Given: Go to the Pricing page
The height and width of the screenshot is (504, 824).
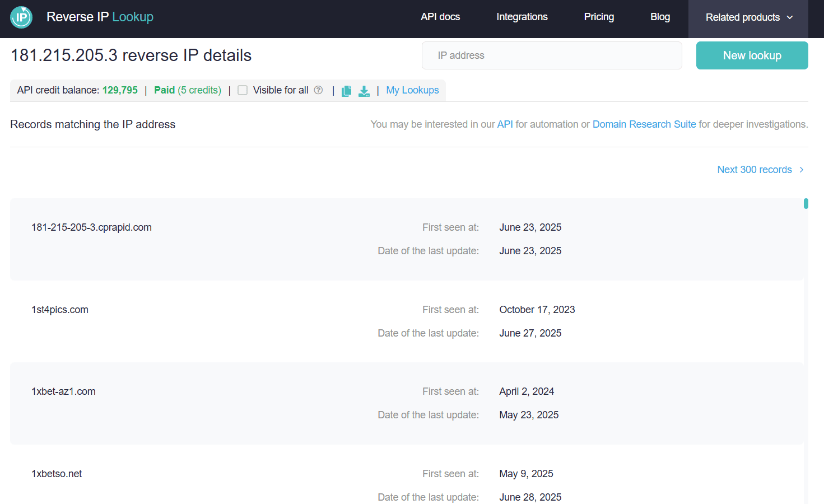Looking at the screenshot, I should 599,17.
